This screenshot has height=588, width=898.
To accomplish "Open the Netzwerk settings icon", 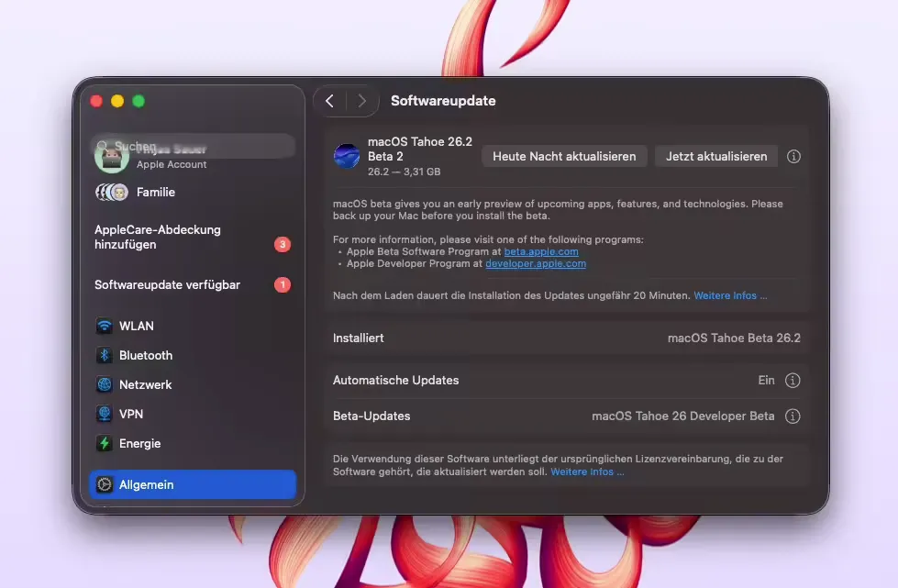I will pyautogui.click(x=105, y=384).
